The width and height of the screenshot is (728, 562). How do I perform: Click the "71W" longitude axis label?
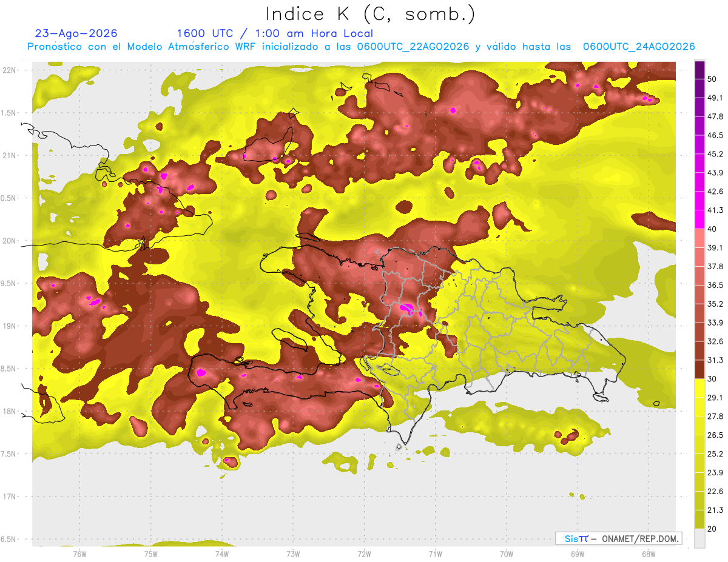pyautogui.click(x=435, y=554)
